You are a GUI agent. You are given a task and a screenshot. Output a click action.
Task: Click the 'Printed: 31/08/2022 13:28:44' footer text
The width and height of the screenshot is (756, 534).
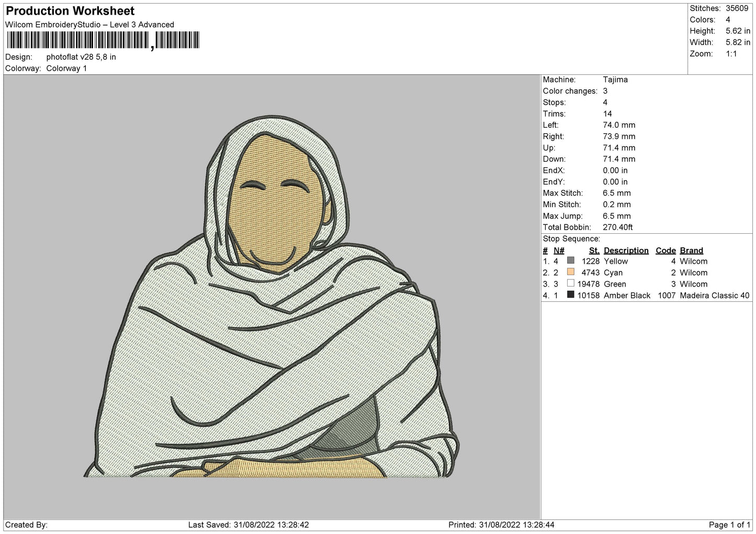click(501, 525)
